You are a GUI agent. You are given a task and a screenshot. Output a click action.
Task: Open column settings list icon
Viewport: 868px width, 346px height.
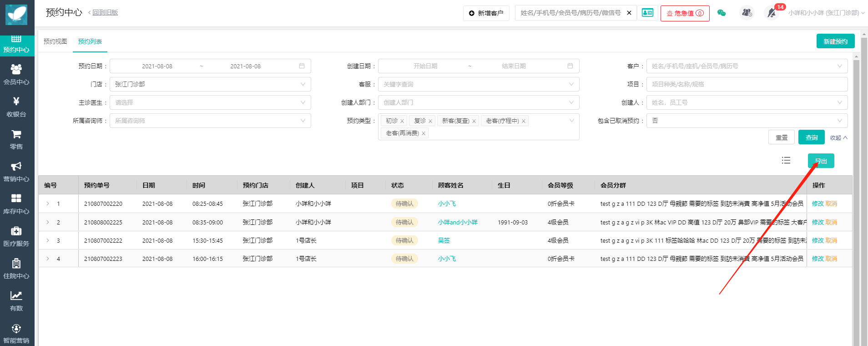[786, 160]
